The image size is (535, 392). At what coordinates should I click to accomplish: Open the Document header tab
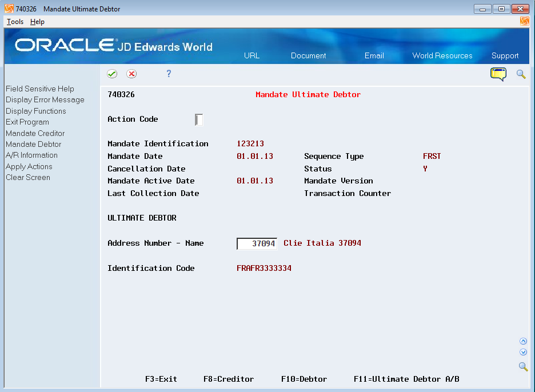(x=309, y=55)
